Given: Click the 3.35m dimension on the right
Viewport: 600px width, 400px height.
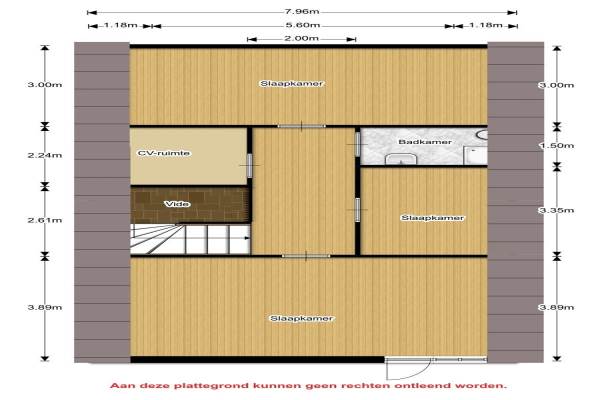Looking at the screenshot, I should click(554, 211).
